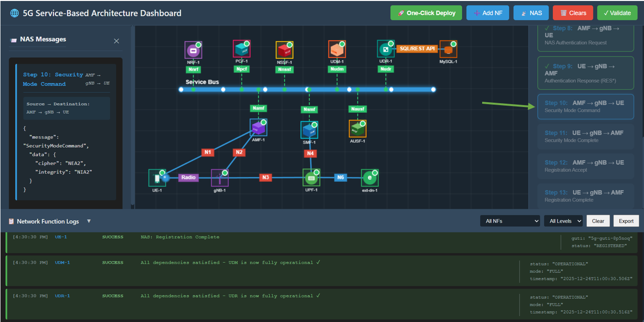Image resolution: width=644 pixels, height=322 pixels.
Task: Select the PCF-1 policy function icon
Action: [242, 48]
